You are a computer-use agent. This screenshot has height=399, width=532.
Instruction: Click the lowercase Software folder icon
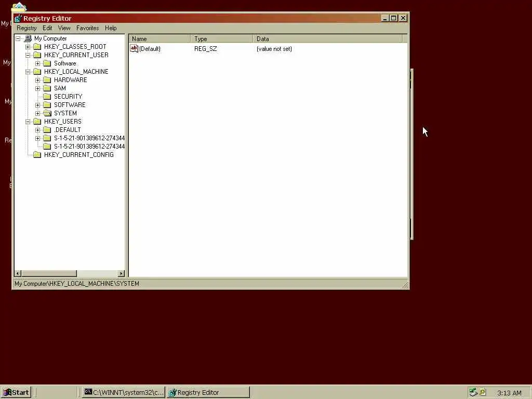coord(47,63)
